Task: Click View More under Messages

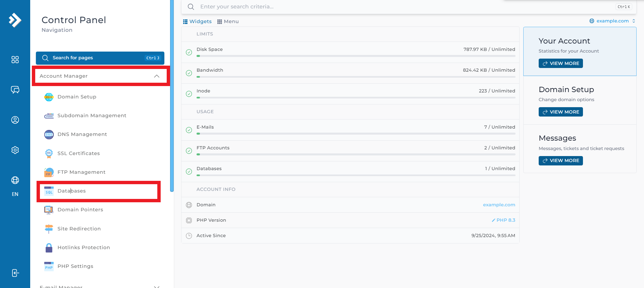Action: [561, 161]
